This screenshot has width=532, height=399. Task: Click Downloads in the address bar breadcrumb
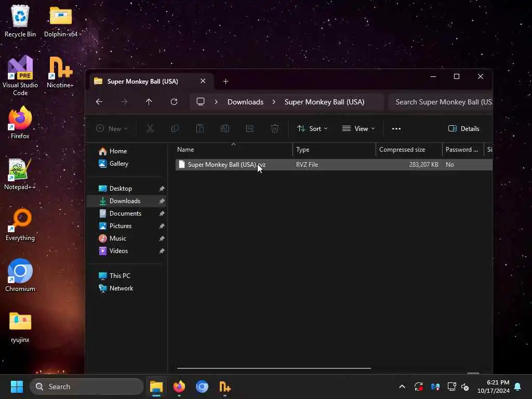coord(245,102)
